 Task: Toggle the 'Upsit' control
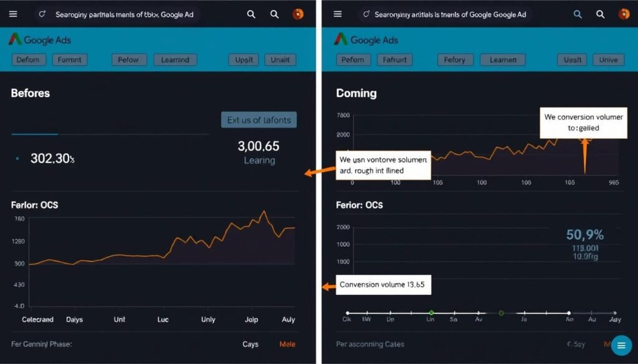click(243, 60)
